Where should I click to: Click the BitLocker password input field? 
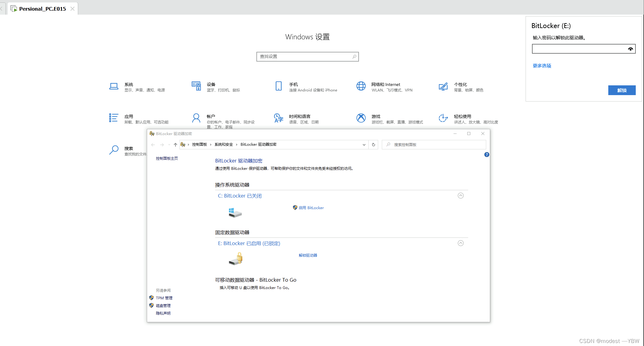578,49
